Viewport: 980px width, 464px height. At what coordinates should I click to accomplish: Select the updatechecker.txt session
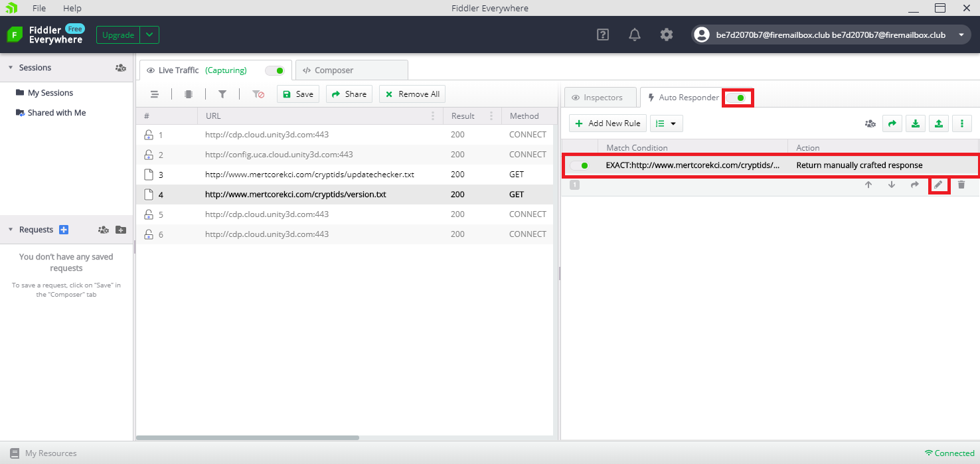pyautogui.click(x=345, y=175)
